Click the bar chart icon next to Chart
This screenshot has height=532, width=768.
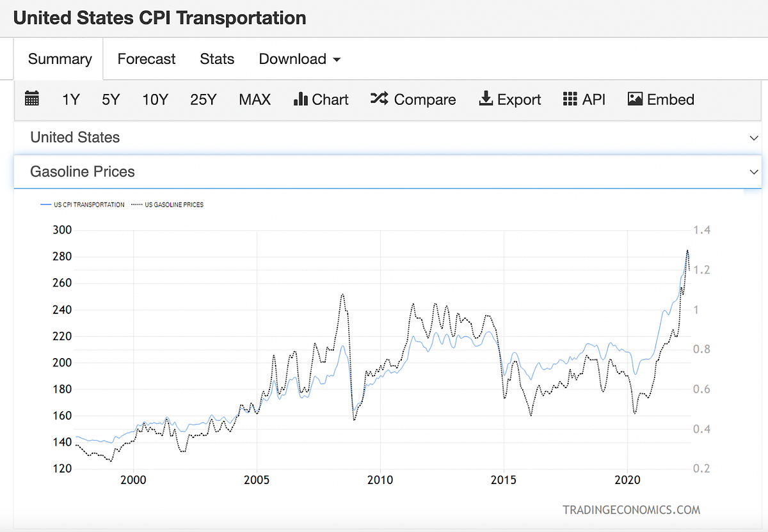[301, 99]
